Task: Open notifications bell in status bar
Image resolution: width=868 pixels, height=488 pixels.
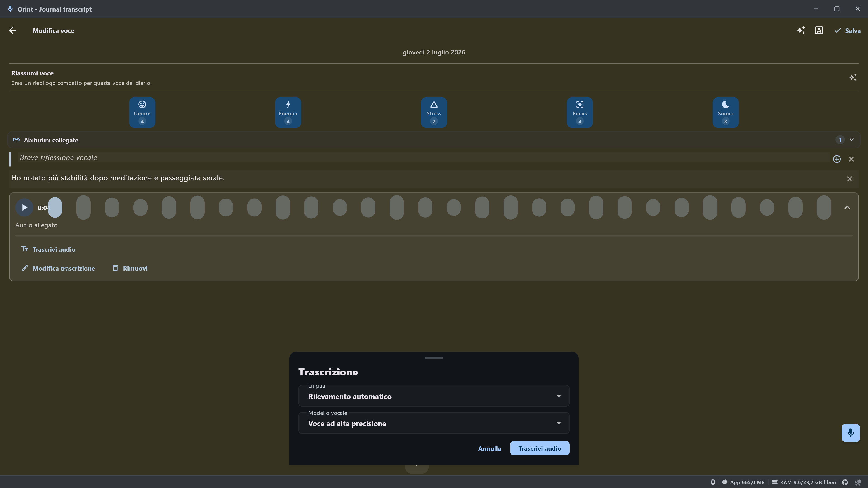Action: (x=713, y=482)
